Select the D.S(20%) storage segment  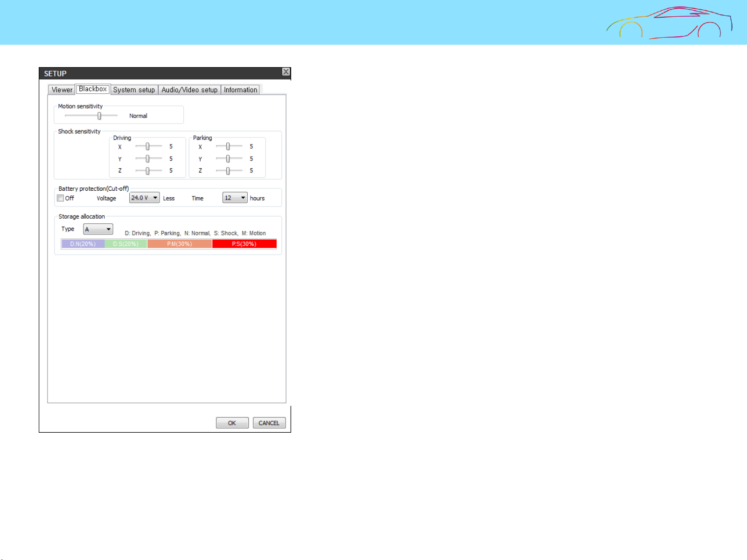point(126,244)
